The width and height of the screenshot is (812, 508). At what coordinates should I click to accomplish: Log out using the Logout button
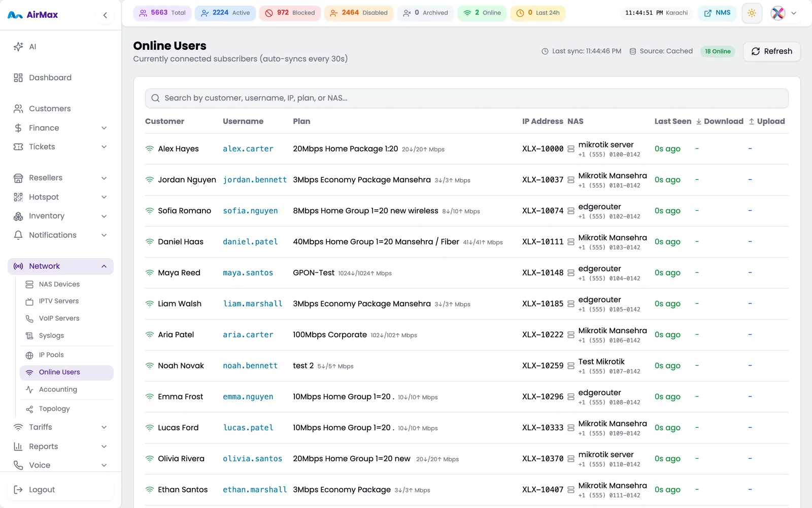pos(60,490)
